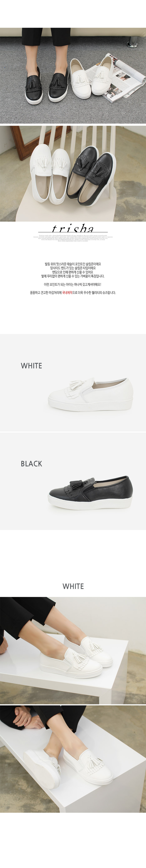Select the first Korean description line
Viewport: 146px width, 868px height.
pos(73,264)
